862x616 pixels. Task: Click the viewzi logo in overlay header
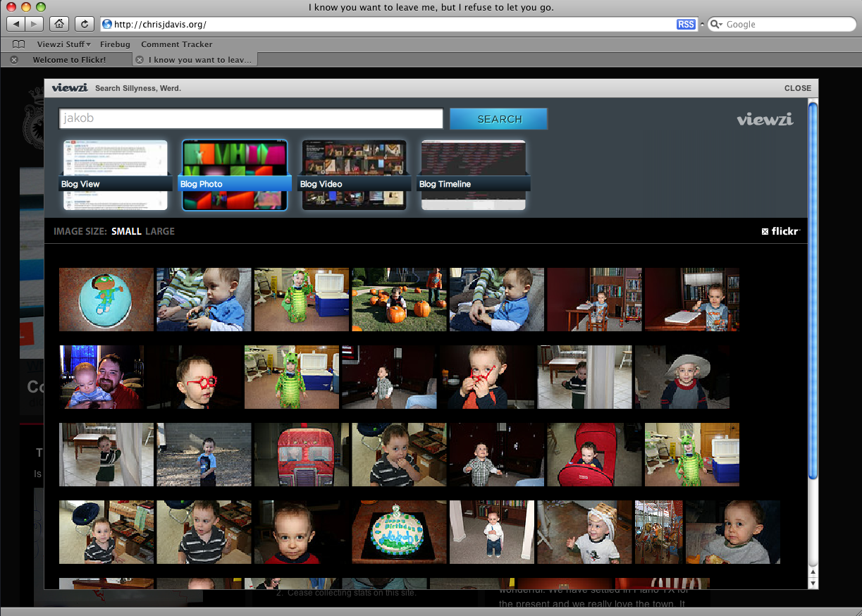(x=70, y=88)
